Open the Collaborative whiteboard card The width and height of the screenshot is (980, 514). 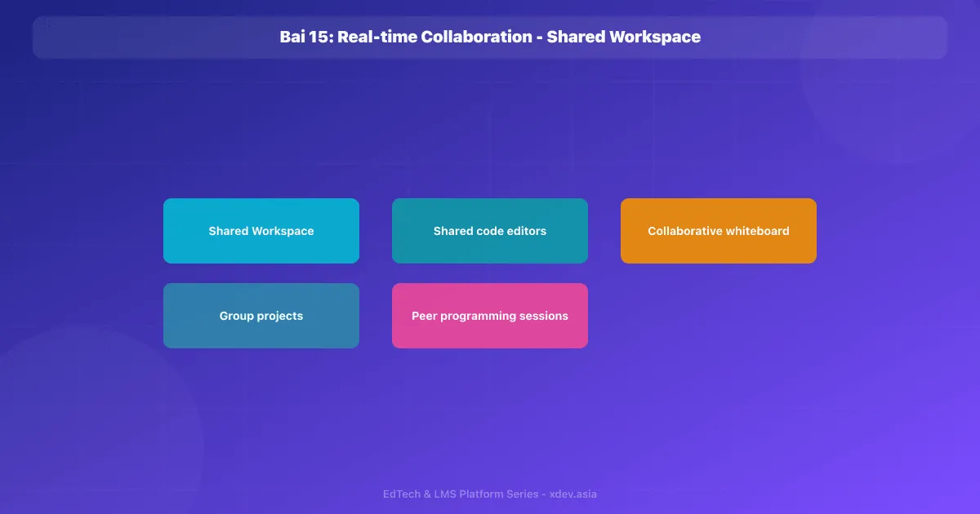pos(719,231)
